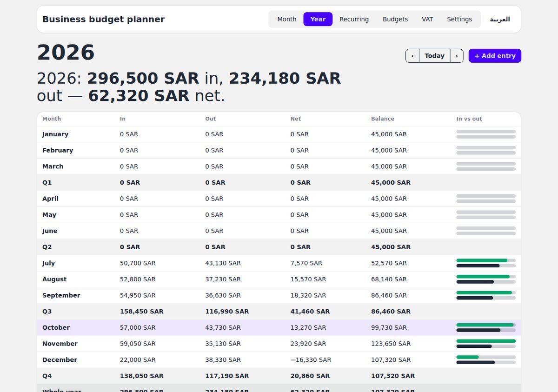
Task: Click the Q4 summary row label
Action: (x=47, y=376)
